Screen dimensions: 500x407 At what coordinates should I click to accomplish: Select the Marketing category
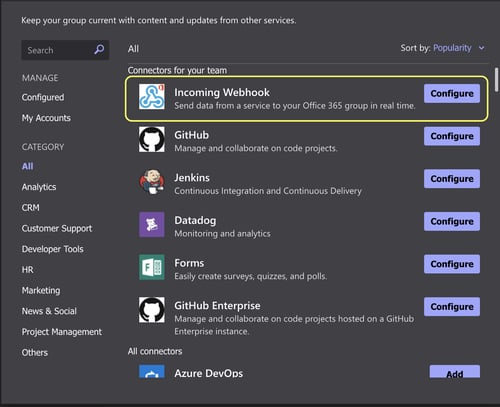41,290
